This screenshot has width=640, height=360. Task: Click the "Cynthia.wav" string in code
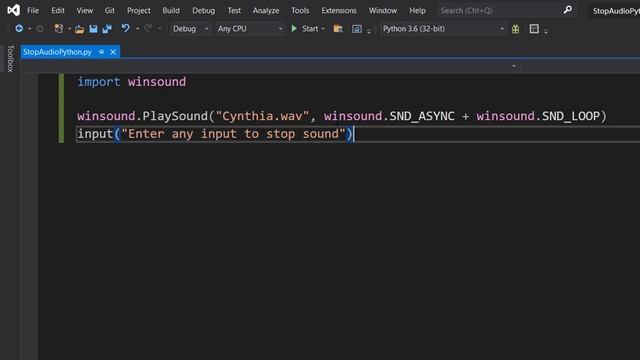tap(262, 116)
